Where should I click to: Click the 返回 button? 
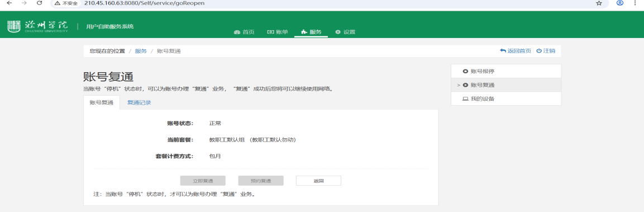pyautogui.click(x=319, y=181)
